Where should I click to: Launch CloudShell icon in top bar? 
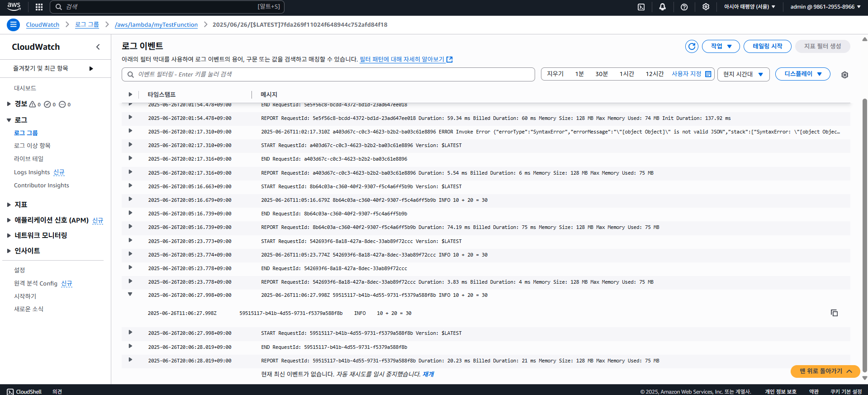(x=641, y=7)
